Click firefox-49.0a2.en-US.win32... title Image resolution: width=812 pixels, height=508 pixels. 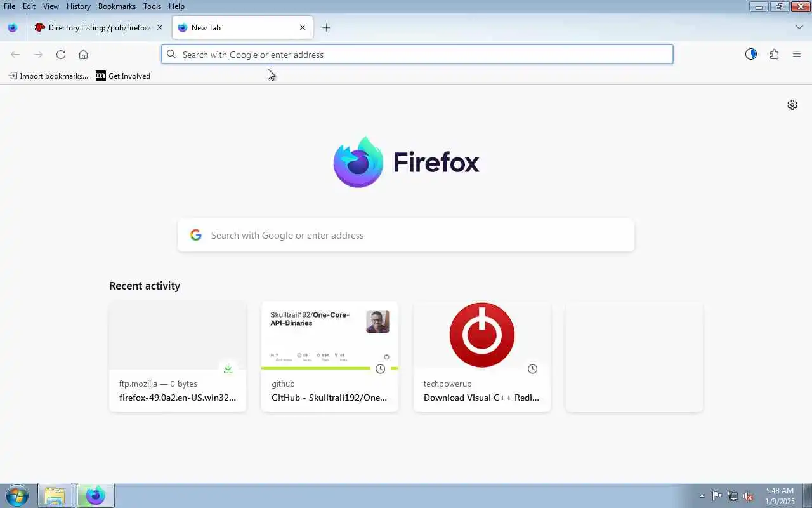coord(178,398)
